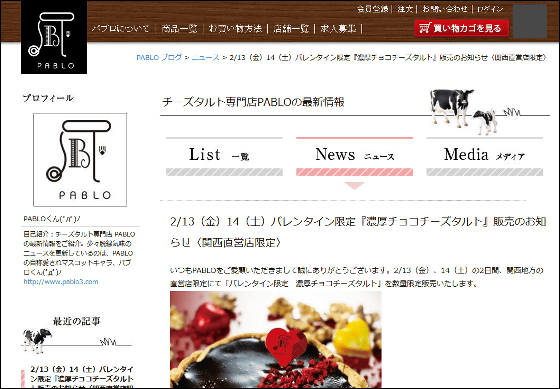Viewport: 560px width, 389px height.
Task: Open 店舗一覧 menu item
Action: click(291, 28)
